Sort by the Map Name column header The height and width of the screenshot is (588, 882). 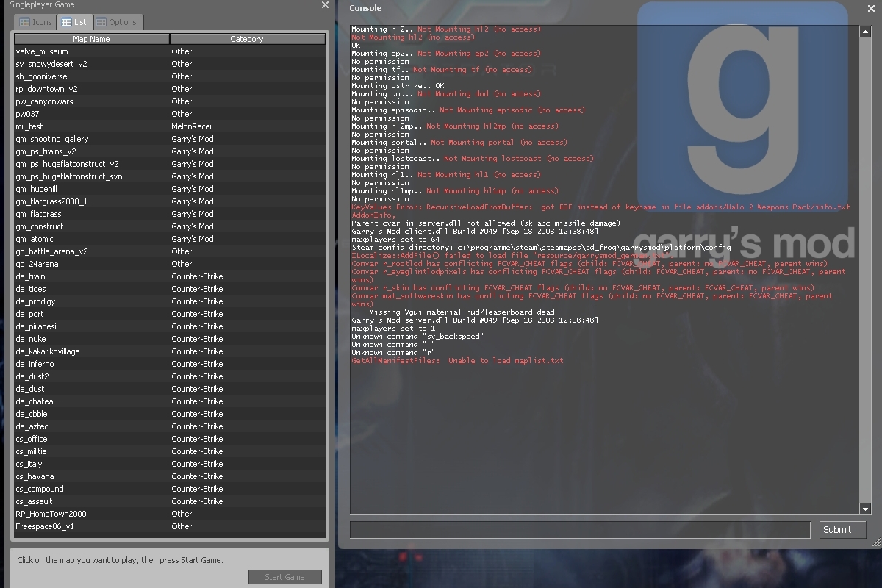click(91, 39)
